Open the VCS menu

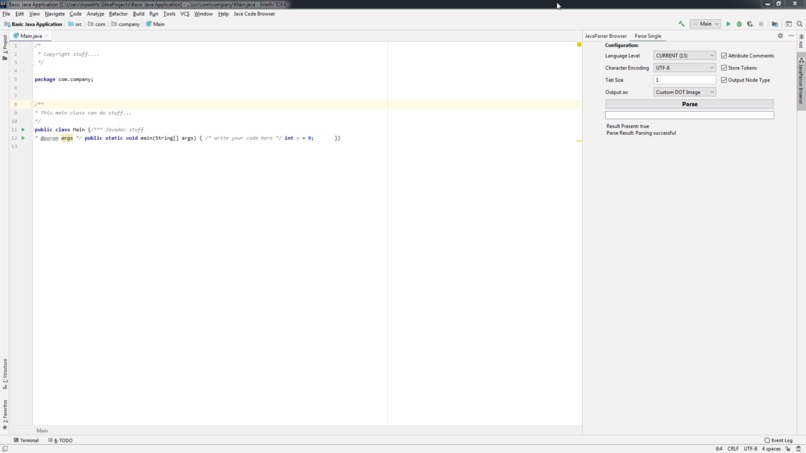coord(185,14)
